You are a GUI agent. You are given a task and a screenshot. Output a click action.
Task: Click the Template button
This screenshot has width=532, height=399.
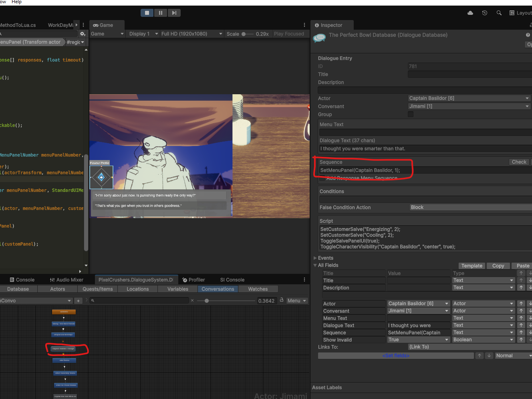pos(472,265)
